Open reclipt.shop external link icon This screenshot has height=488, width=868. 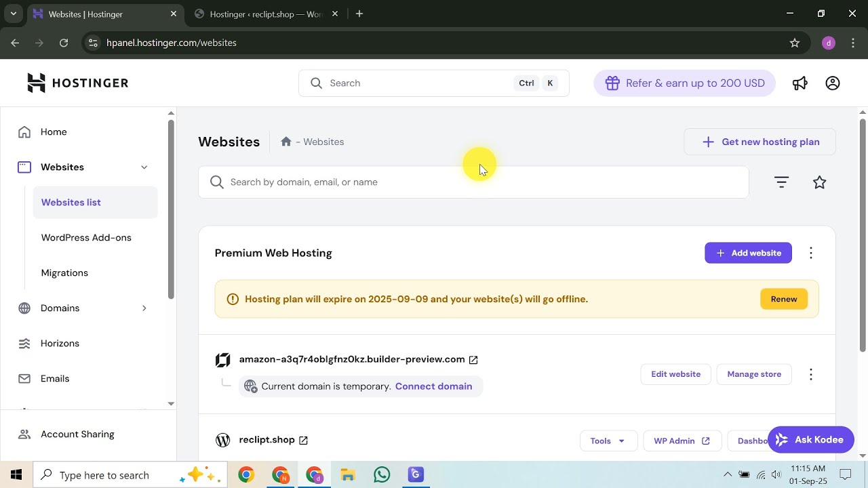[x=303, y=441]
